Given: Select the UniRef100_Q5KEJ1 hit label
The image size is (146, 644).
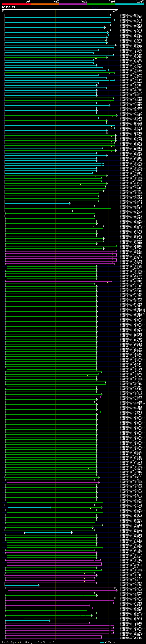Looking at the screenshot, I should (131, 515).
